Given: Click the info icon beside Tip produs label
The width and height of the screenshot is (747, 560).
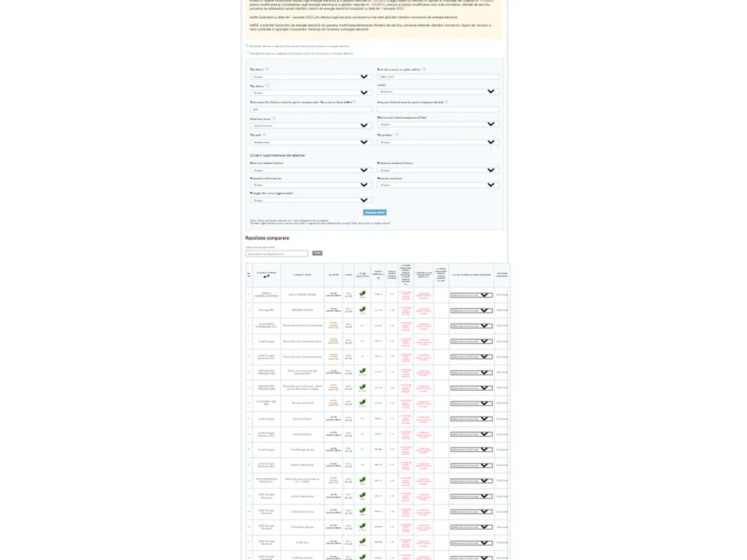Looking at the screenshot, I should 397,134.
